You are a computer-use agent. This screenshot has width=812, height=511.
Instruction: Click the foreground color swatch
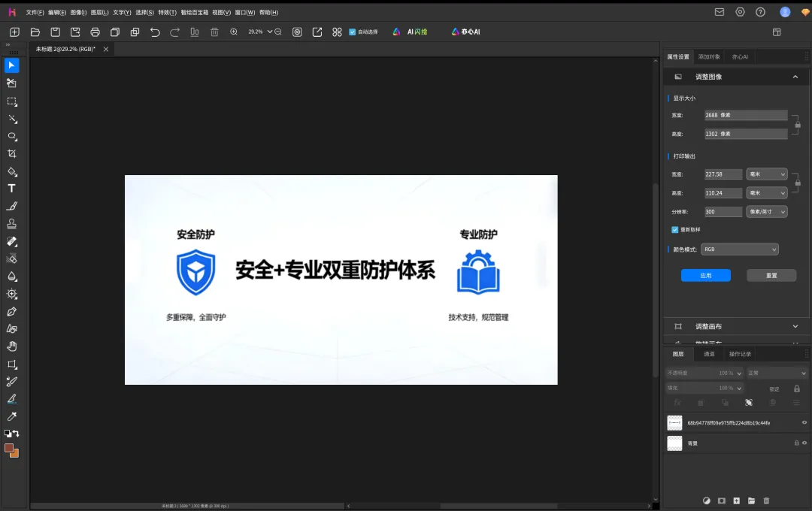pyautogui.click(x=9, y=449)
